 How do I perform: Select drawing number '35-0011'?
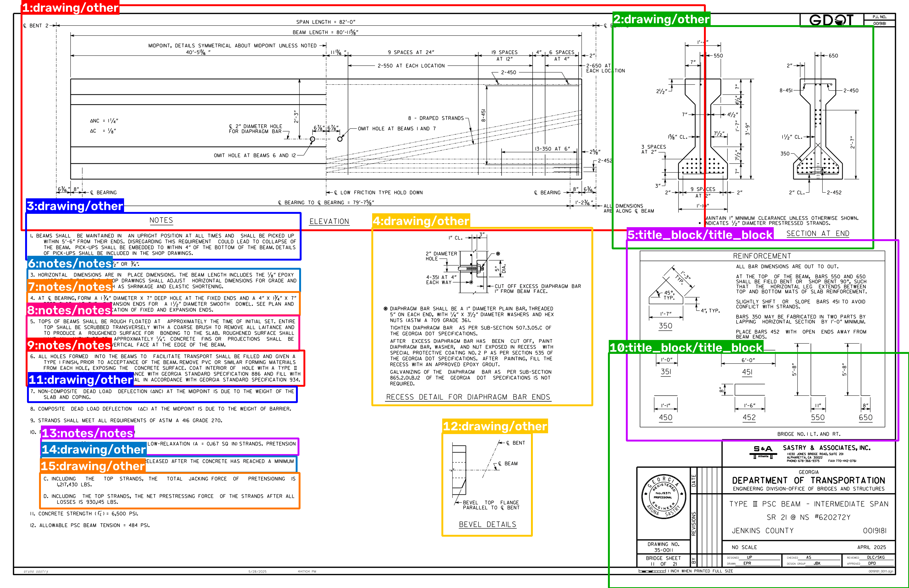pyautogui.click(x=663, y=550)
